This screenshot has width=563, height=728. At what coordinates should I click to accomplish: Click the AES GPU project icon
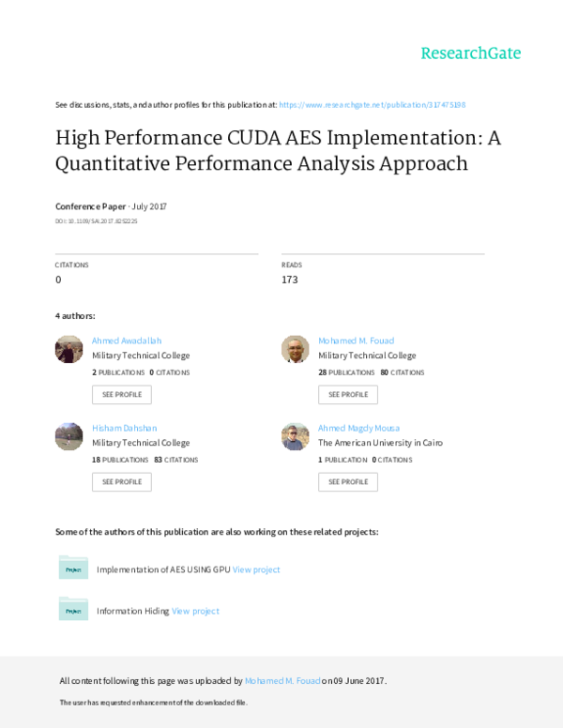[x=73, y=569]
